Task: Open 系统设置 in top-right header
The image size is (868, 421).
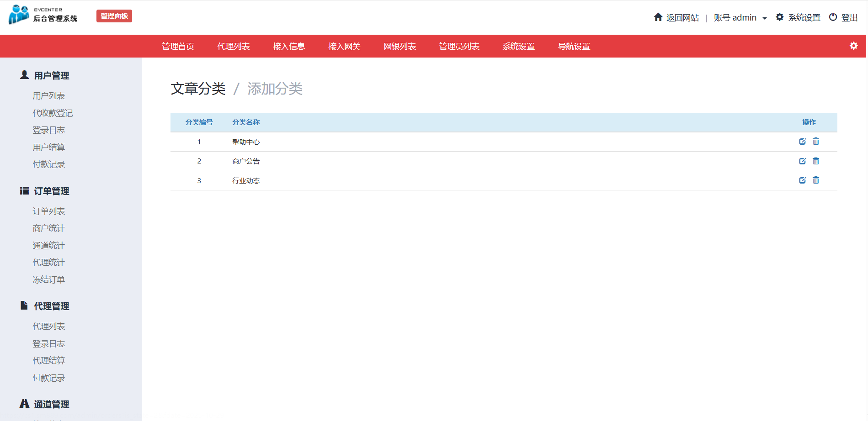Action: 798,18
